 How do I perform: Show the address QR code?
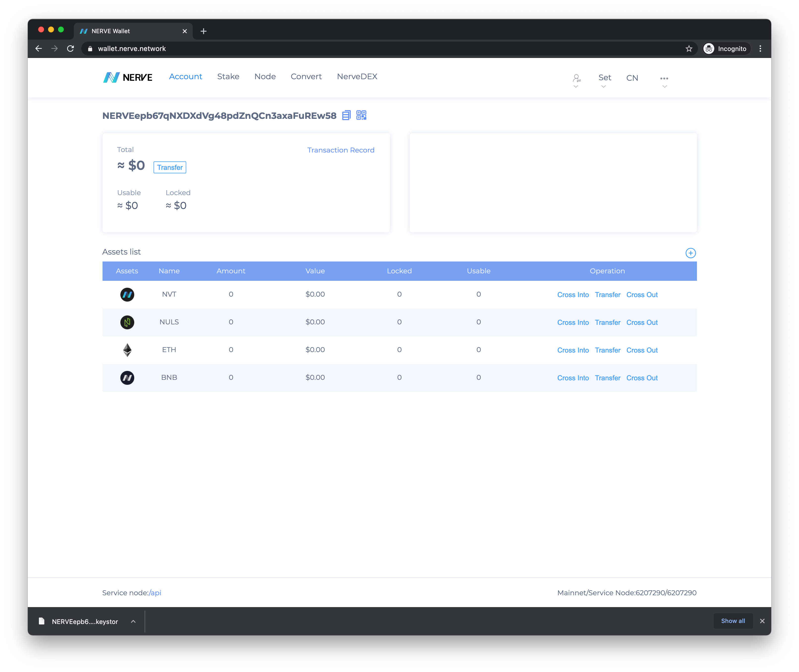[361, 115]
